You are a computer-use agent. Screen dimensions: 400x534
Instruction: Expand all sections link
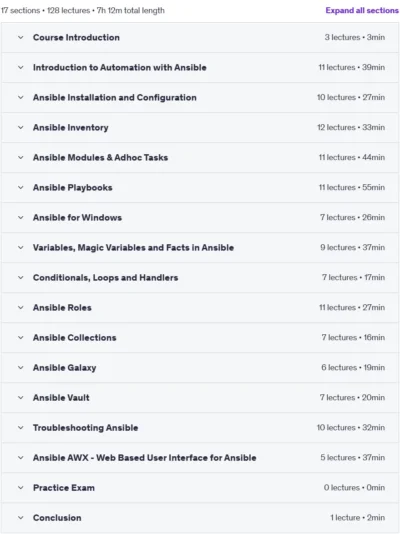click(x=362, y=11)
